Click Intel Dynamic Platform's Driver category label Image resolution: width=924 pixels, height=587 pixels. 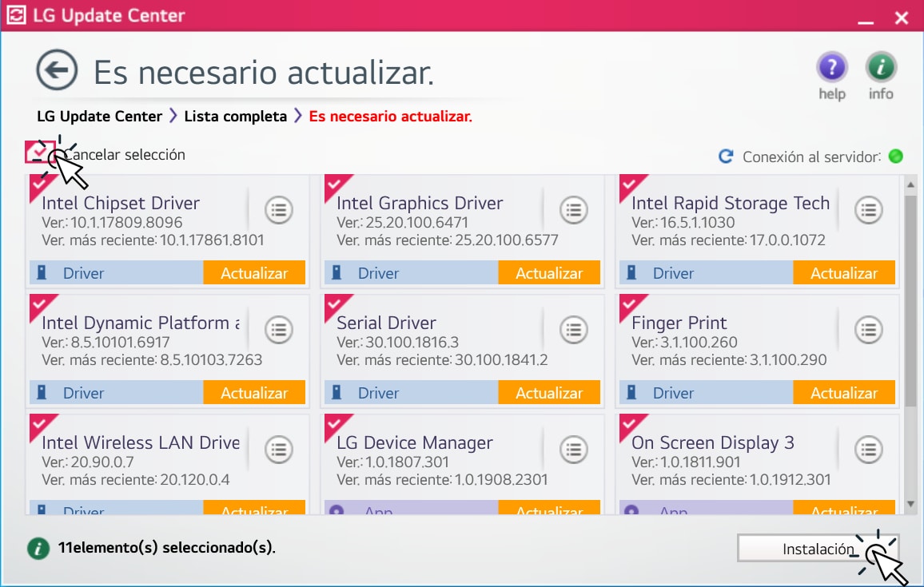(x=83, y=393)
